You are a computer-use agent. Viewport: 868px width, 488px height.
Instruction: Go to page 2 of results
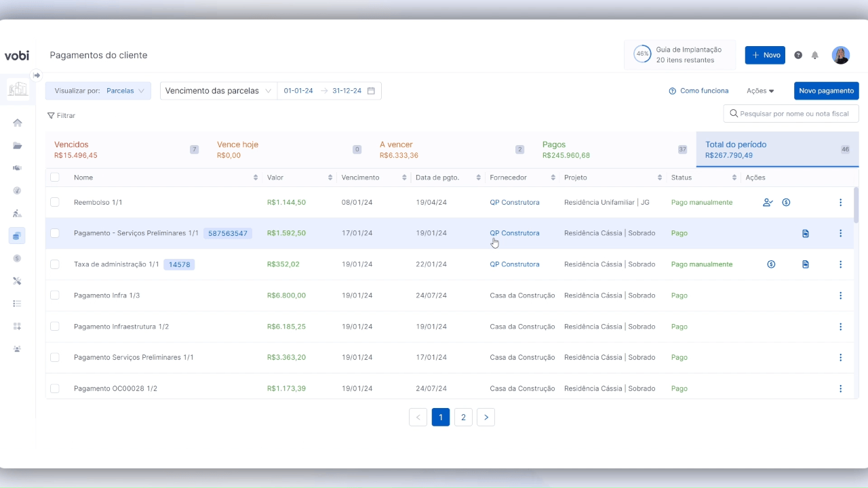click(463, 418)
